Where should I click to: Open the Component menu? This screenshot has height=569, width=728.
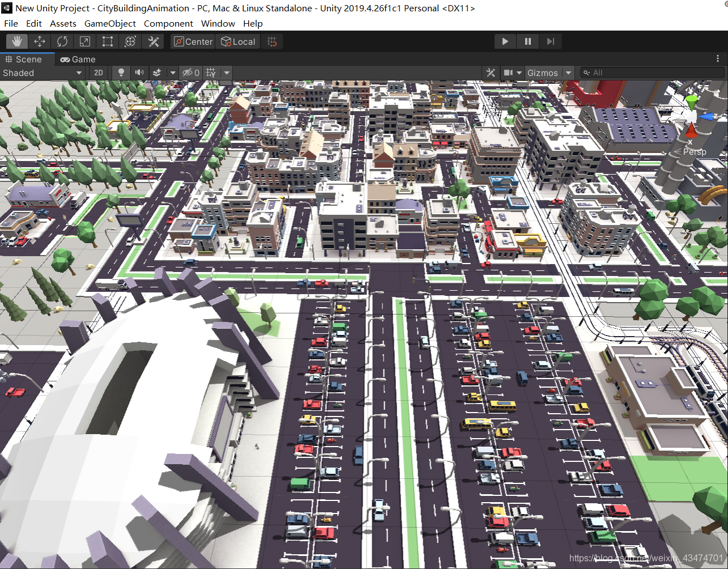coord(168,23)
